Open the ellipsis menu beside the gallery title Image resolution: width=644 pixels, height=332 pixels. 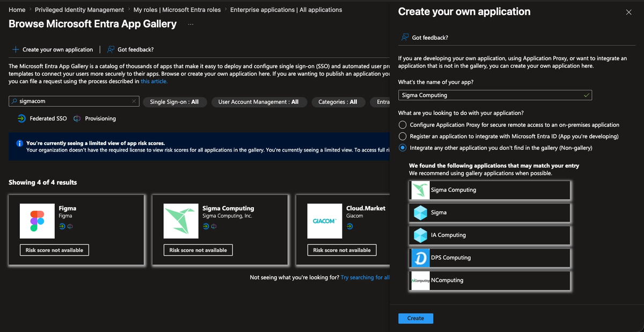coord(191,24)
